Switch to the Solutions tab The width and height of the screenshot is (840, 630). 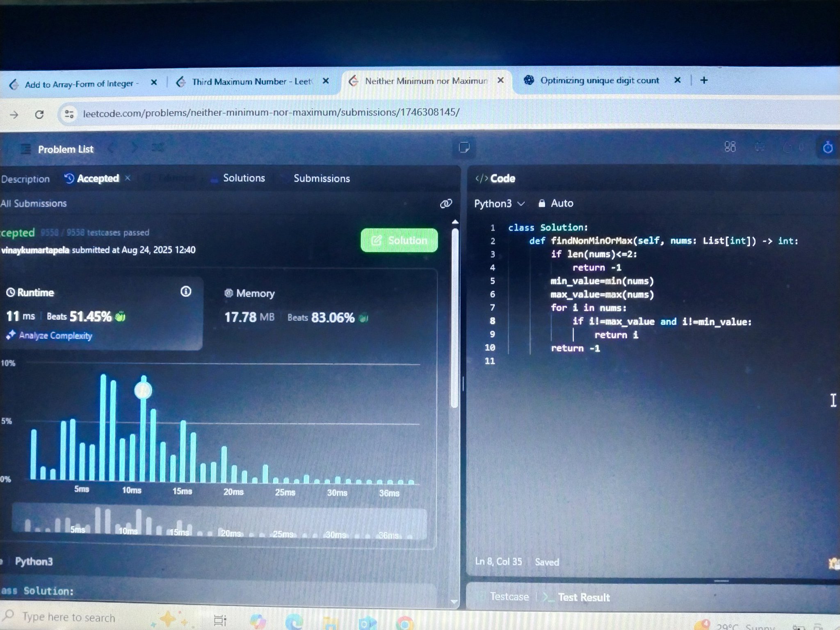tap(244, 178)
